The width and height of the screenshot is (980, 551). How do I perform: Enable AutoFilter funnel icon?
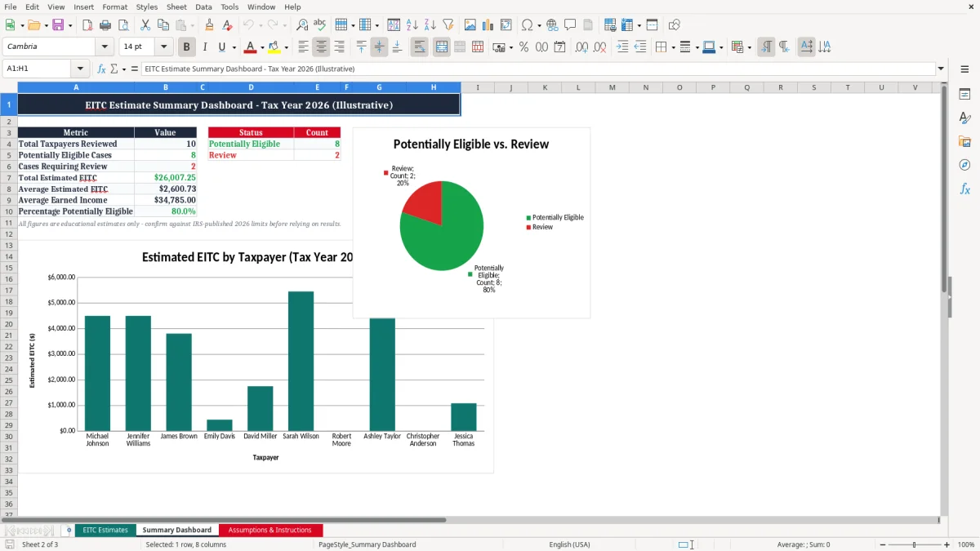448,25
